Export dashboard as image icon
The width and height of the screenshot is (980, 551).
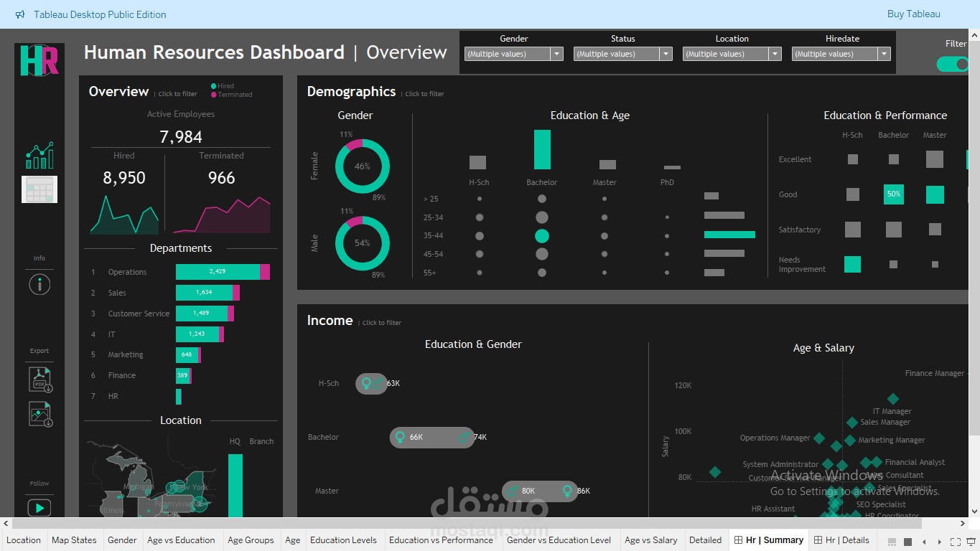pyautogui.click(x=40, y=414)
